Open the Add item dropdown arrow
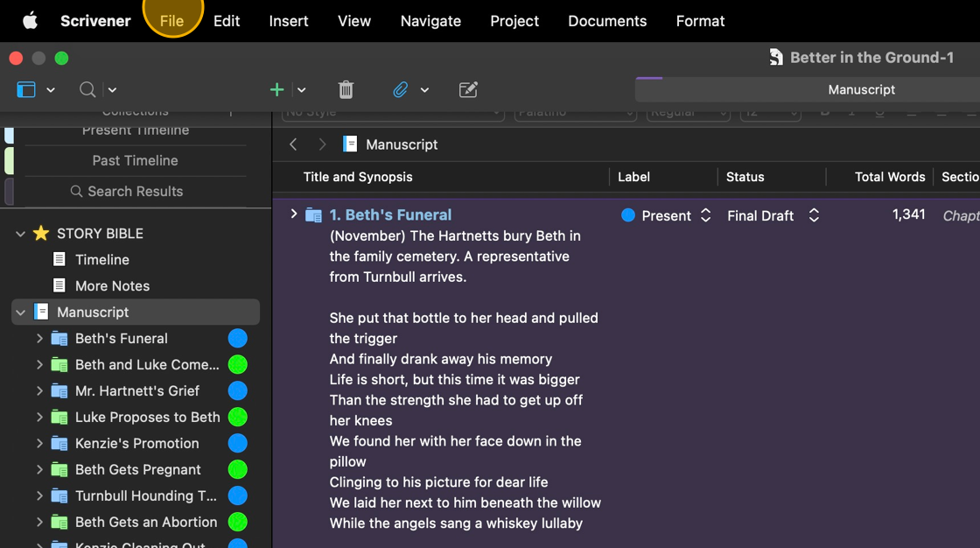The image size is (980, 548). point(301,90)
